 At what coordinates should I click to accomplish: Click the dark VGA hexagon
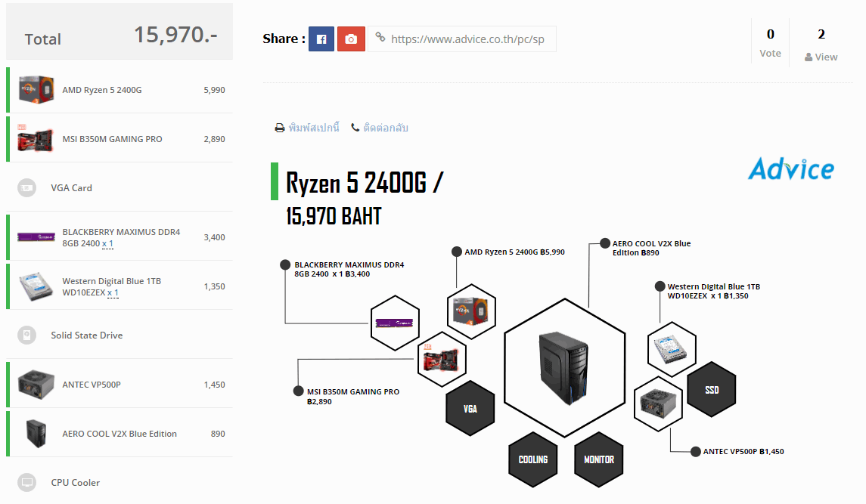pyautogui.click(x=470, y=409)
